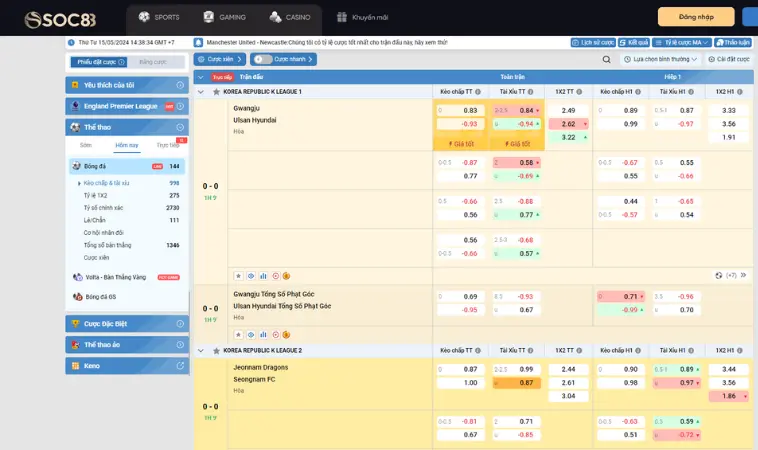Switch to Phiếu đặt cược bet slip
Viewport: 758px width, 450px height.
(96, 62)
